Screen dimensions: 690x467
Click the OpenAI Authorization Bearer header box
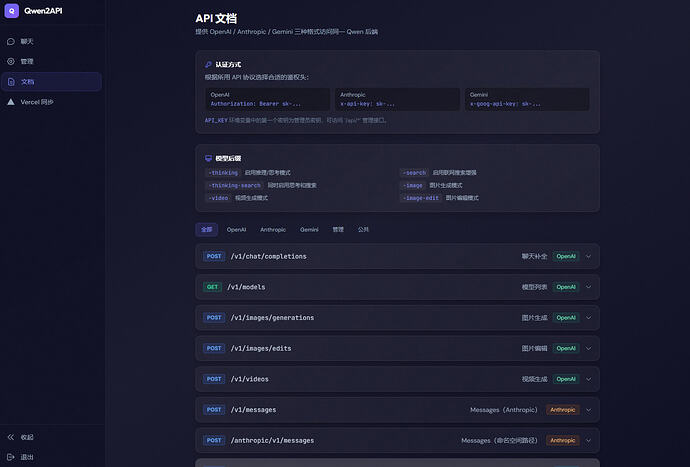pos(268,99)
